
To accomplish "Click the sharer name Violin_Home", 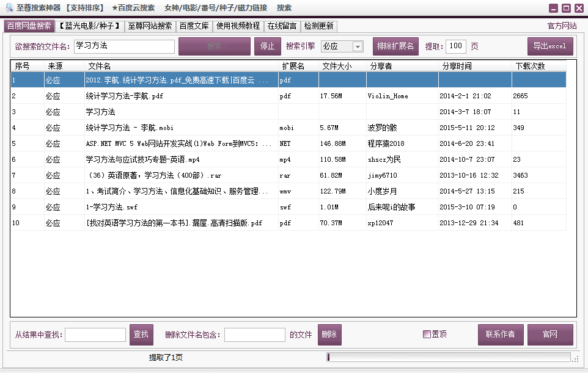I will [x=388, y=96].
